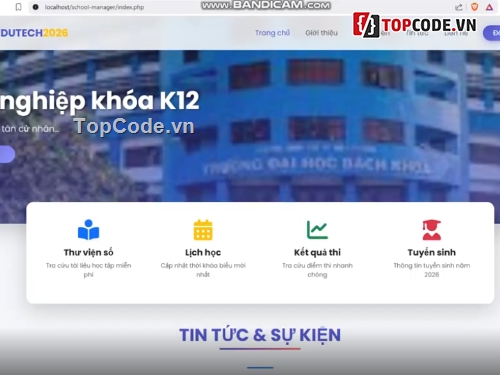Click the purple button at the navbar's right end

click(492, 33)
